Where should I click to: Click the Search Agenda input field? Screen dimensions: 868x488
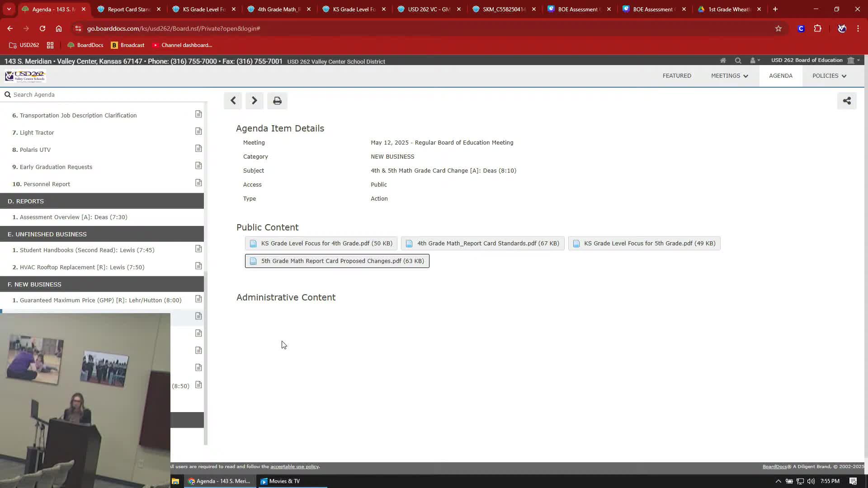point(104,95)
